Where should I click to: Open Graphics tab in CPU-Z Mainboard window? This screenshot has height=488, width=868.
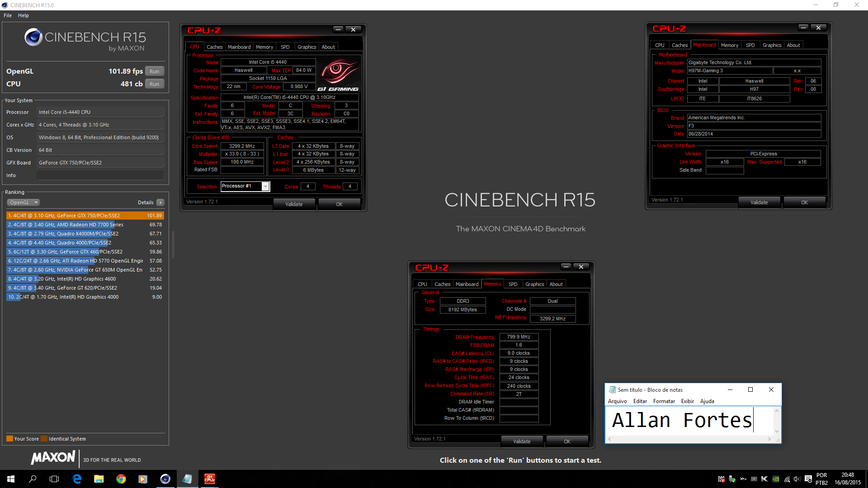tap(772, 45)
